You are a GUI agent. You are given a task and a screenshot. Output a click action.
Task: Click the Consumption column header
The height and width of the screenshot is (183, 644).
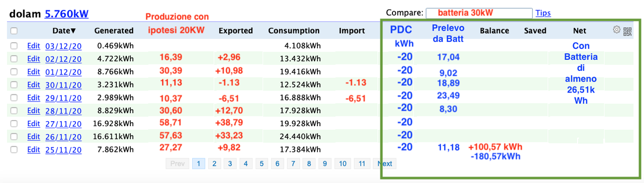click(x=294, y=31)
